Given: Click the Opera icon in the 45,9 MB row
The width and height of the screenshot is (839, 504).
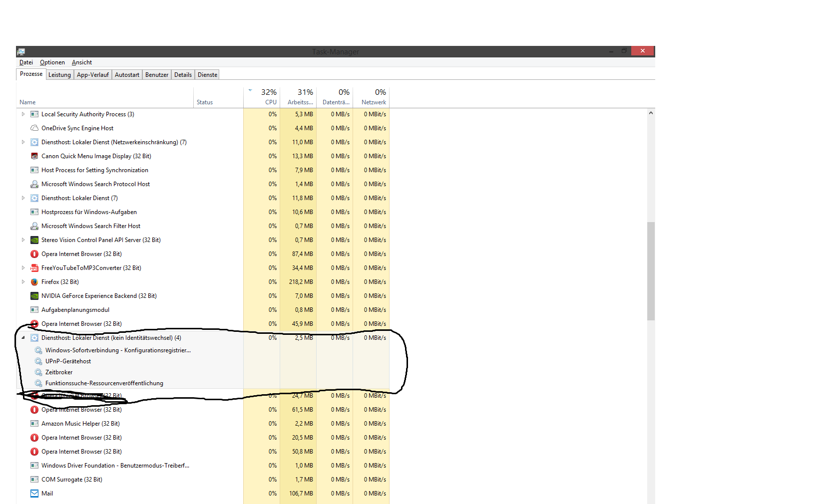Looking at the screenshot, I should (x=34, y=324).
